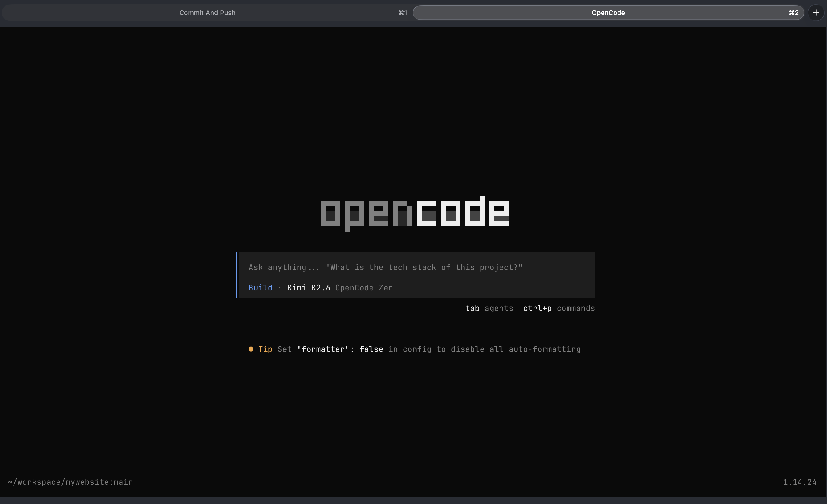Click the ctrl+p commands hint
Viewport: 827px width, 504px height.
[x=559, y=308]
